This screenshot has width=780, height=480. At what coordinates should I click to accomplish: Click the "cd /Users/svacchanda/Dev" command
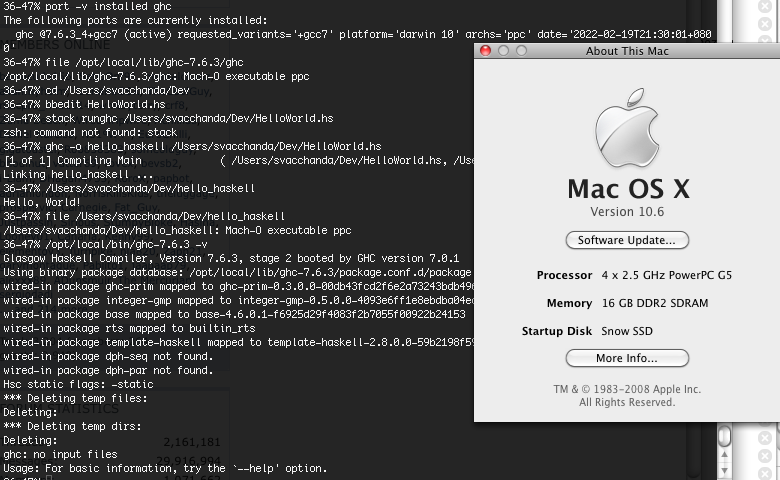click(97, 91)
